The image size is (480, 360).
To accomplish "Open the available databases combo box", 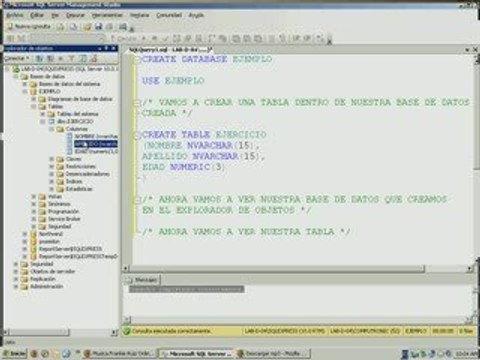I will click(68, 38).
